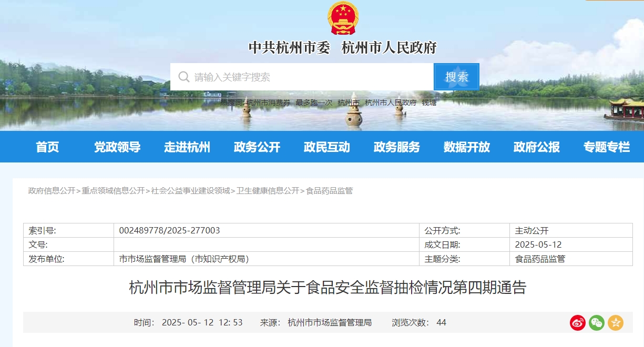Click the yellow star favorites icon
The height and width of the screenshot is (347, 644).
[x=616, y=323]
